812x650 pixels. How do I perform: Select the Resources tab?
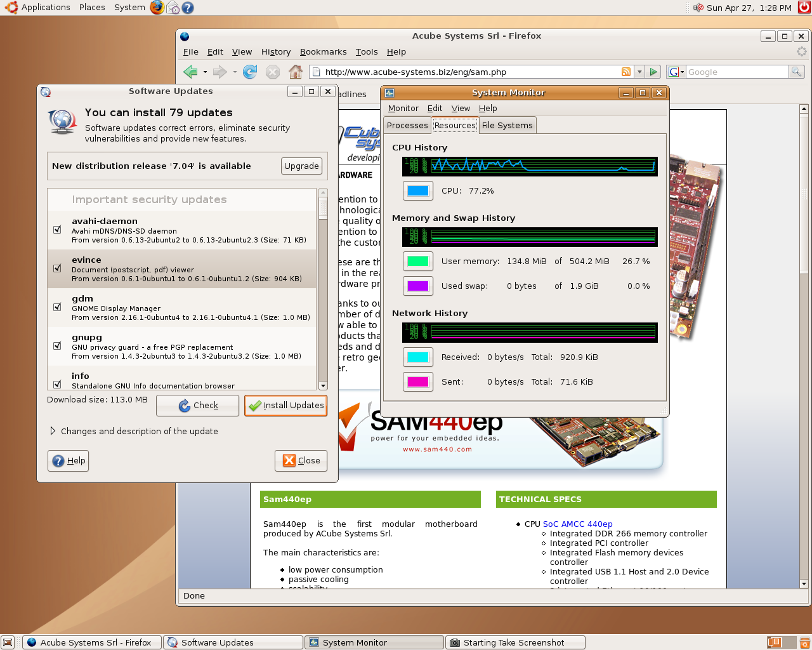pyautogui.click(x=455, y=125)
